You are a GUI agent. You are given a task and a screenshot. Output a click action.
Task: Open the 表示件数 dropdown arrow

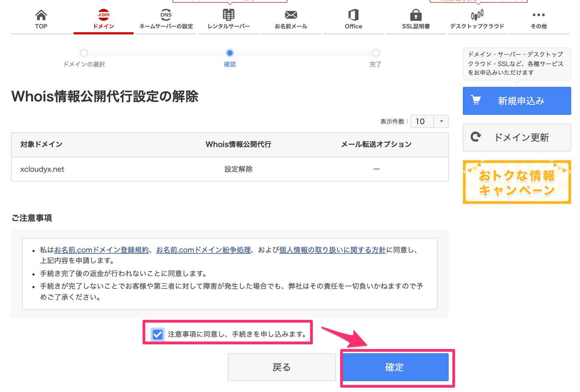click(x=442, y=121)
